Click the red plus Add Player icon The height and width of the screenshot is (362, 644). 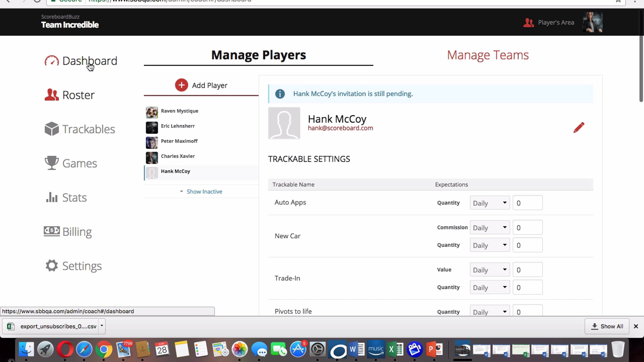181,85
